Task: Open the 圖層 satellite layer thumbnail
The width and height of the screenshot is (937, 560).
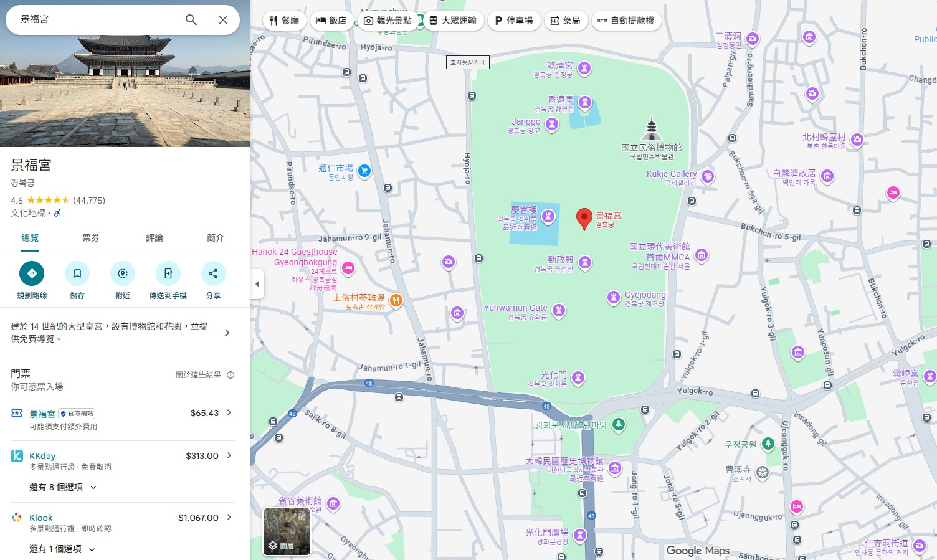Action: click(287, 531)
